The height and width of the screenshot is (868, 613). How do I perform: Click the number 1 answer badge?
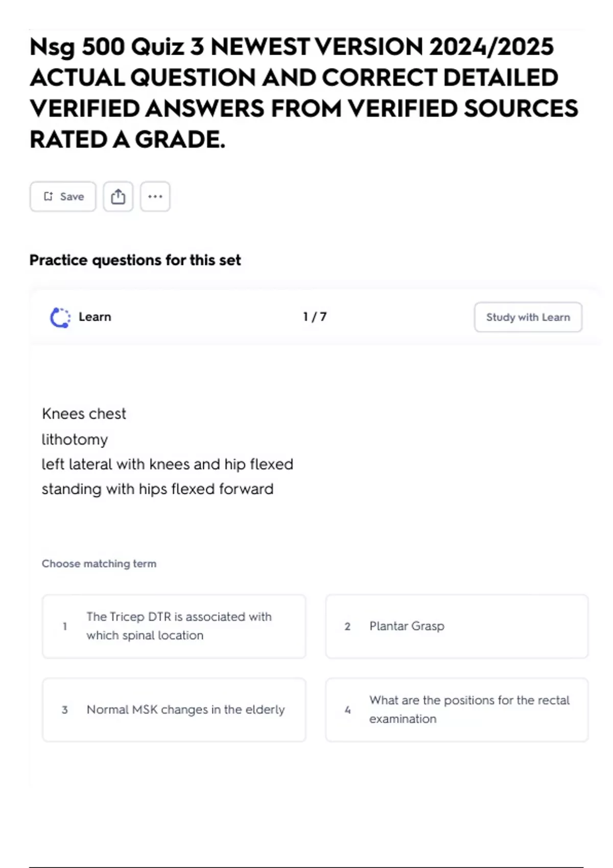65,626
